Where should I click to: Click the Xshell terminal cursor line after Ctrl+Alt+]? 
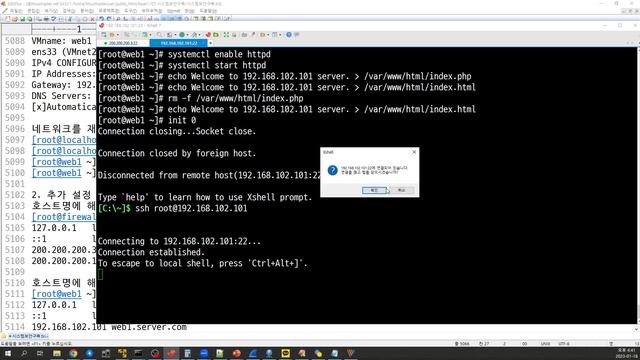point(100,274)
